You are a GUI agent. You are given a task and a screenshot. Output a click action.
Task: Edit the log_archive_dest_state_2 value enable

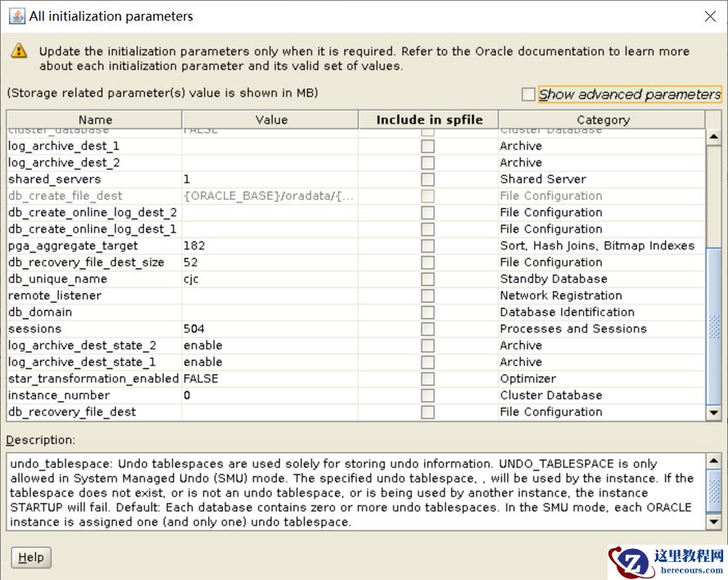(x=269, y=346)
